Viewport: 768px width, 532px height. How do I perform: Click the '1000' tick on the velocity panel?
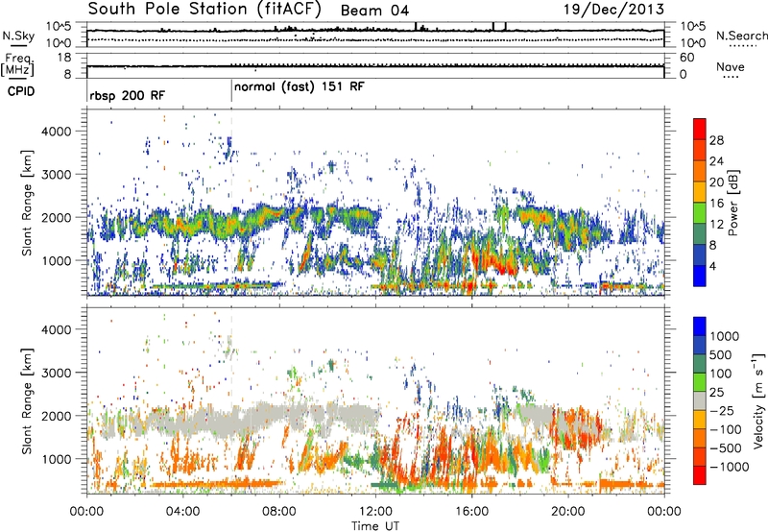tap(56, 459)
